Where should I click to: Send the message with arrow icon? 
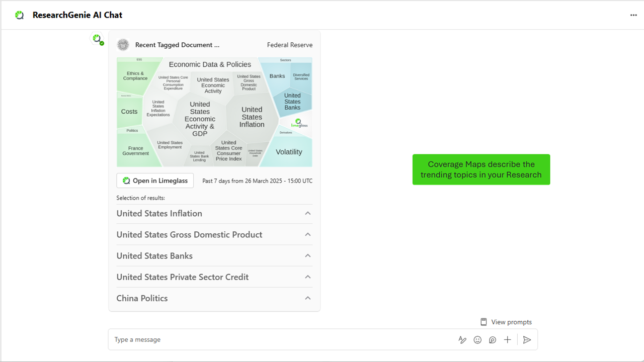[x=527, y=340]
